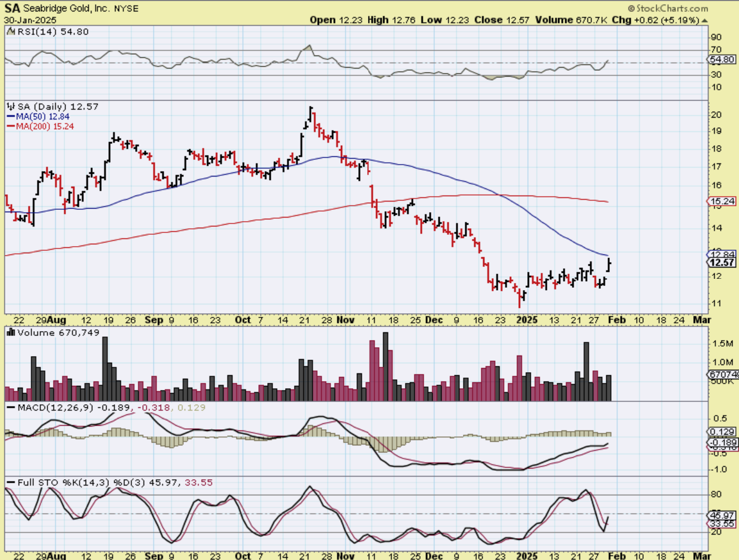This screenshot has width=739, height=560.
Task: Click the 20 label on the price axis
Action: coord(716,115)
